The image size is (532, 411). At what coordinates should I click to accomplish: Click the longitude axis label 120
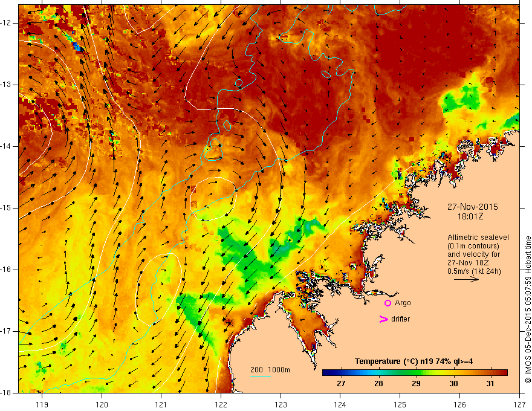click(102, 404)
